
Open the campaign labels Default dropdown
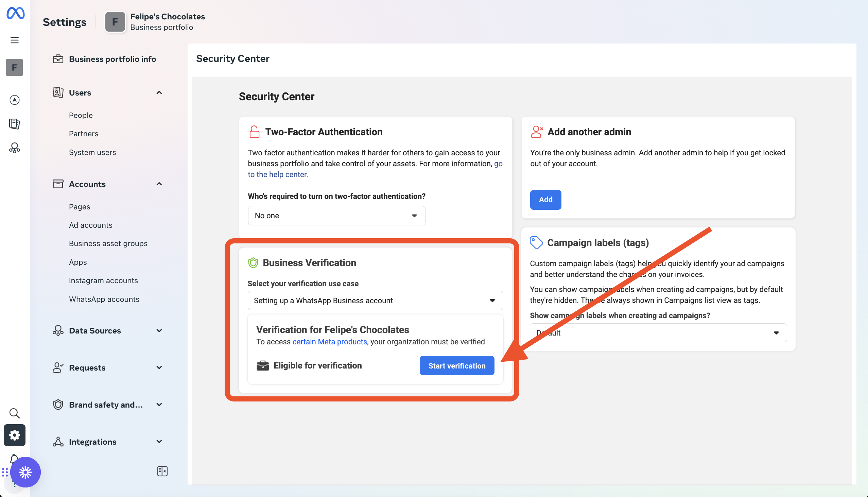click(658, 333)
